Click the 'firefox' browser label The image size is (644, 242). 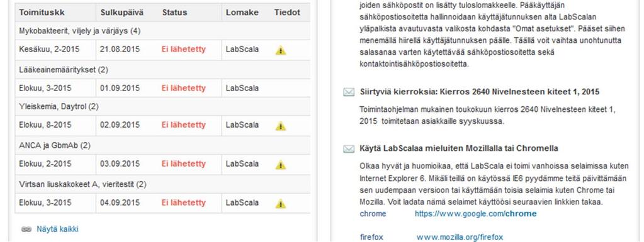click(x=371, y=237)
